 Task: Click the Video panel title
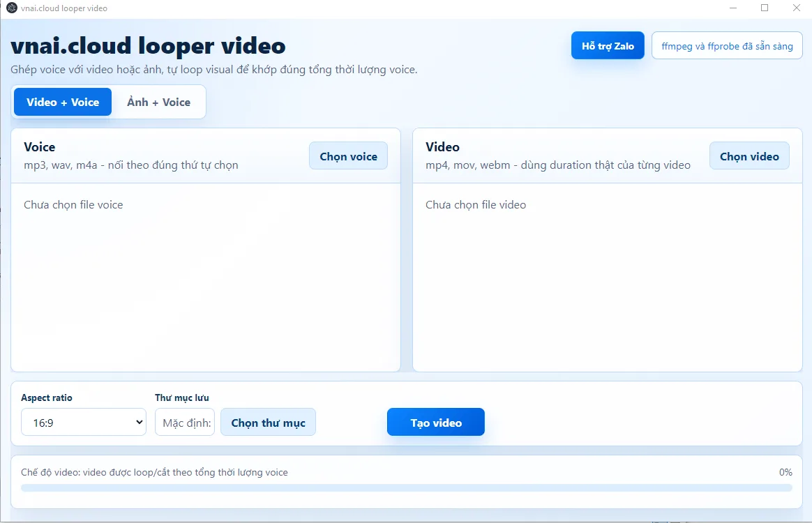(x=442, y=147)
